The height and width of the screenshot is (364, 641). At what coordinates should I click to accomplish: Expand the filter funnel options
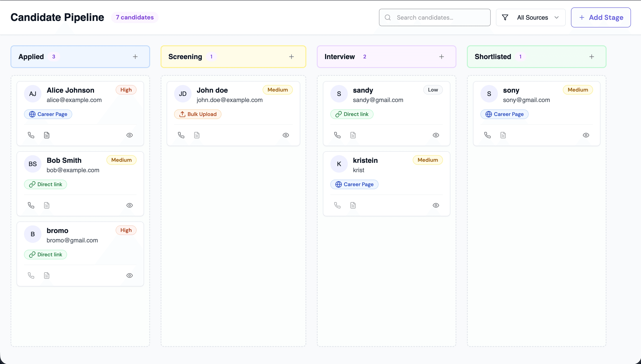(x=505, y=17)
